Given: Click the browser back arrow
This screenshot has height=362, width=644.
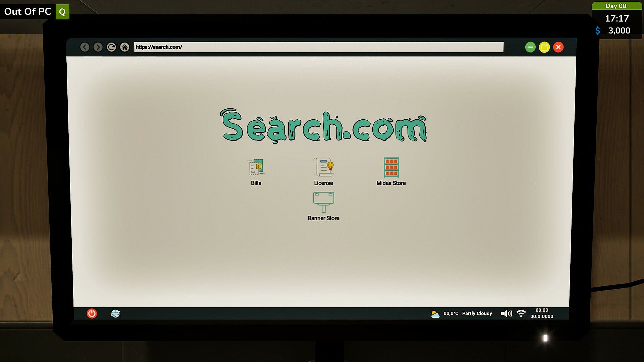Looking at the screenshot, I should click(x=85, y=47).
